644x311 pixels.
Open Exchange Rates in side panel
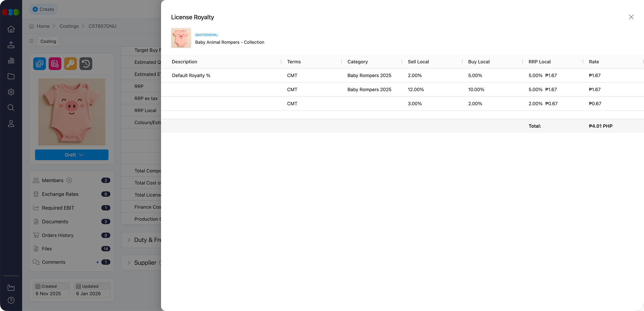(60, 194)
